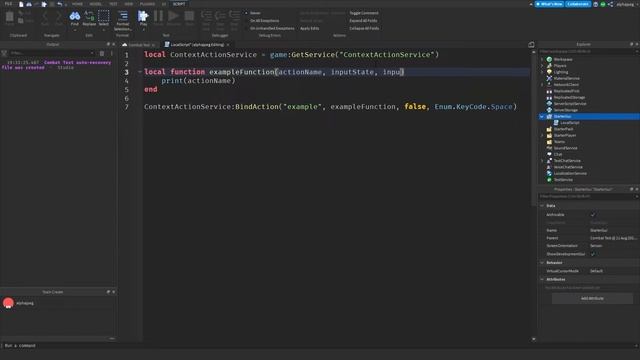
Task: Click Apply Edits button
Action: (x=309, y=29)
